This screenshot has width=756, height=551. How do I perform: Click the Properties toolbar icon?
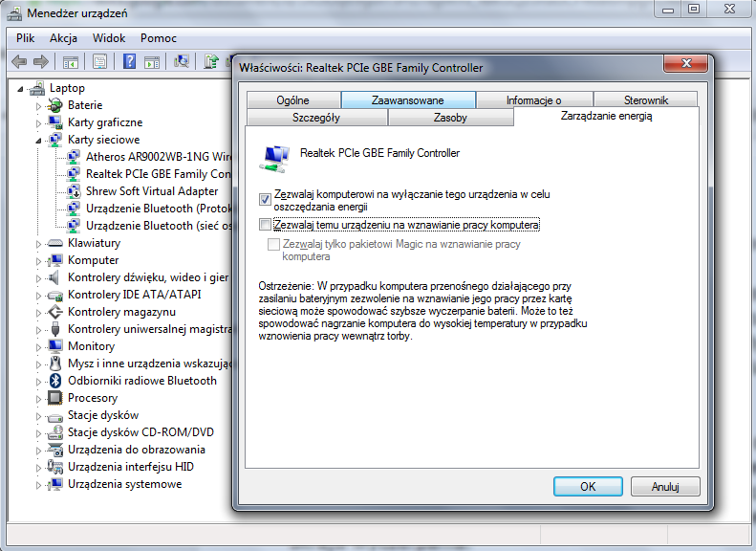pyautogui.click(x=99, y=62)
